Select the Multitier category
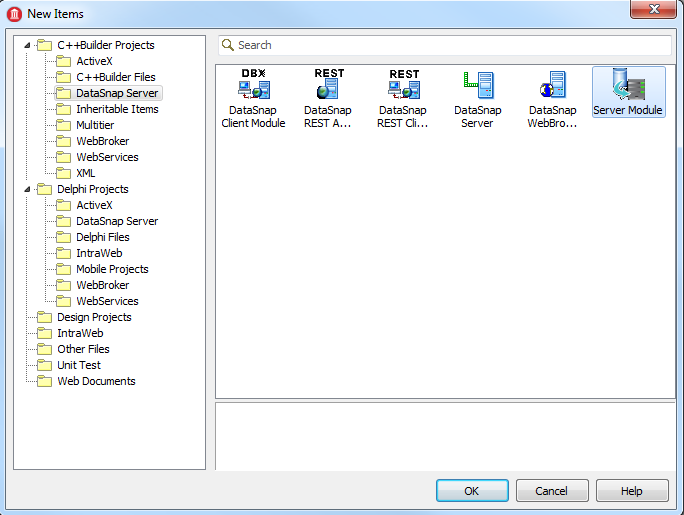 coord(95,125)
